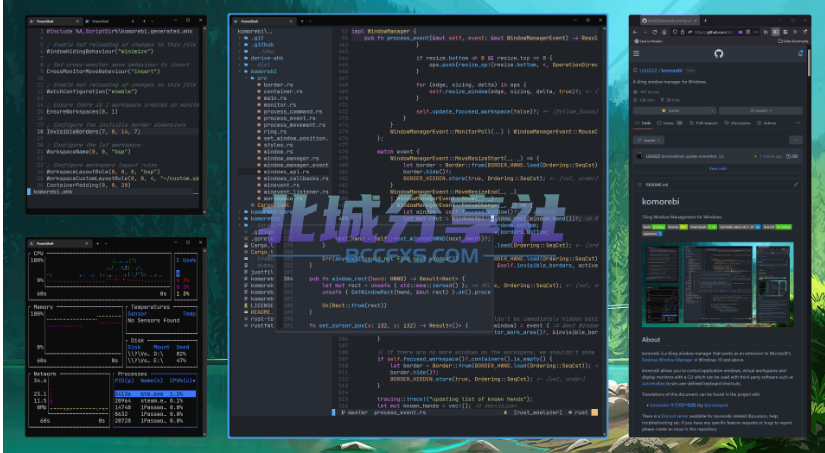825x453 pixels.
Task: Expand the derive-ahk folder in the file tree
Action: pyautogui.click(x=239, y=58)
